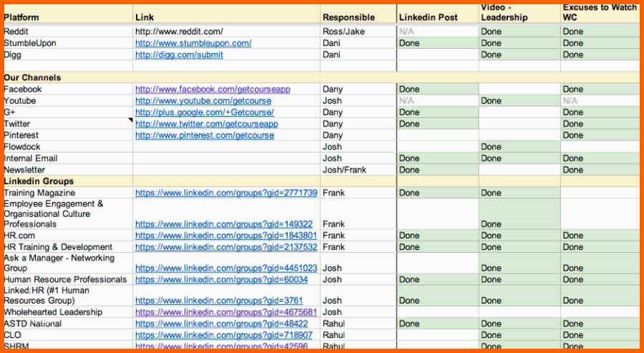Open LinkedIn group link gid=4675681

pos(226,312)
